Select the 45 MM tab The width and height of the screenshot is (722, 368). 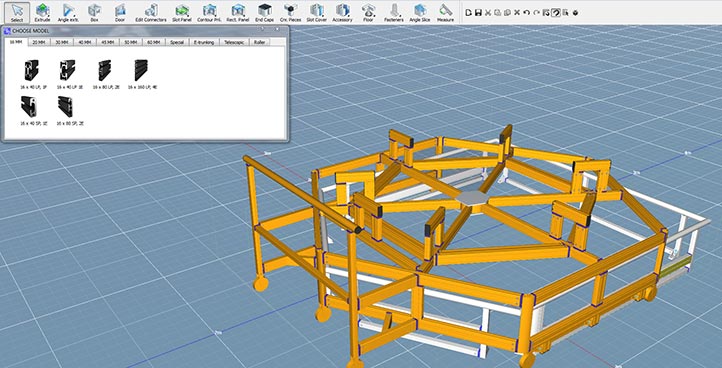(108, 42)
